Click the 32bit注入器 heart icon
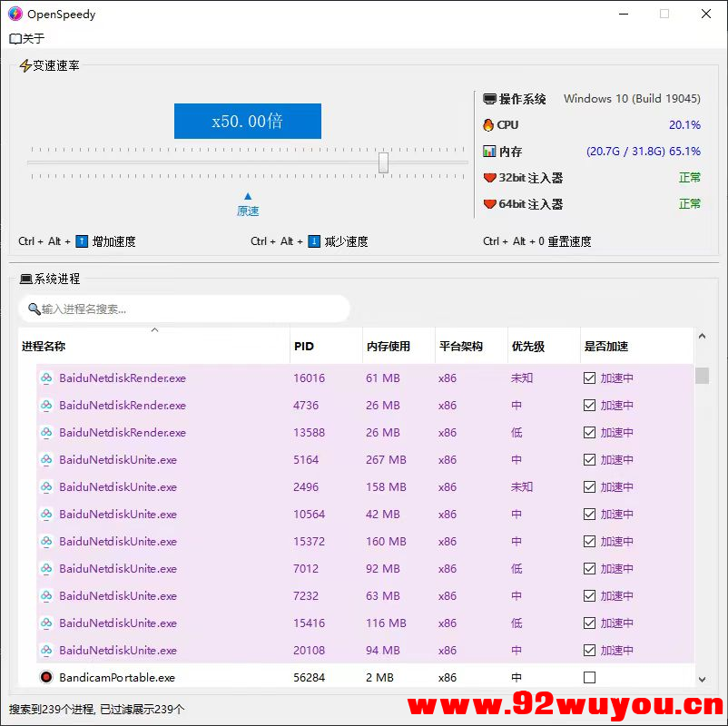 point(491,178)
